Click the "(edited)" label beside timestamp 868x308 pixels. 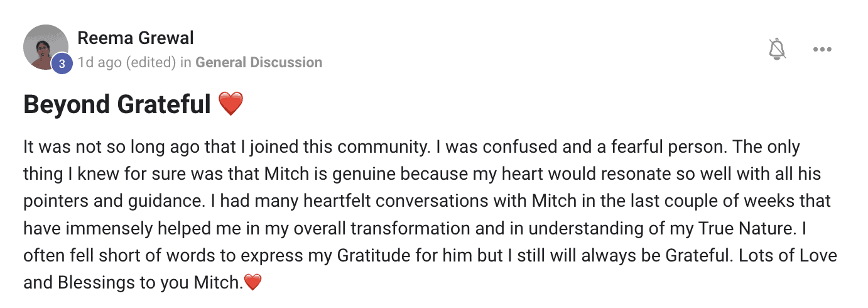point(151,62)
